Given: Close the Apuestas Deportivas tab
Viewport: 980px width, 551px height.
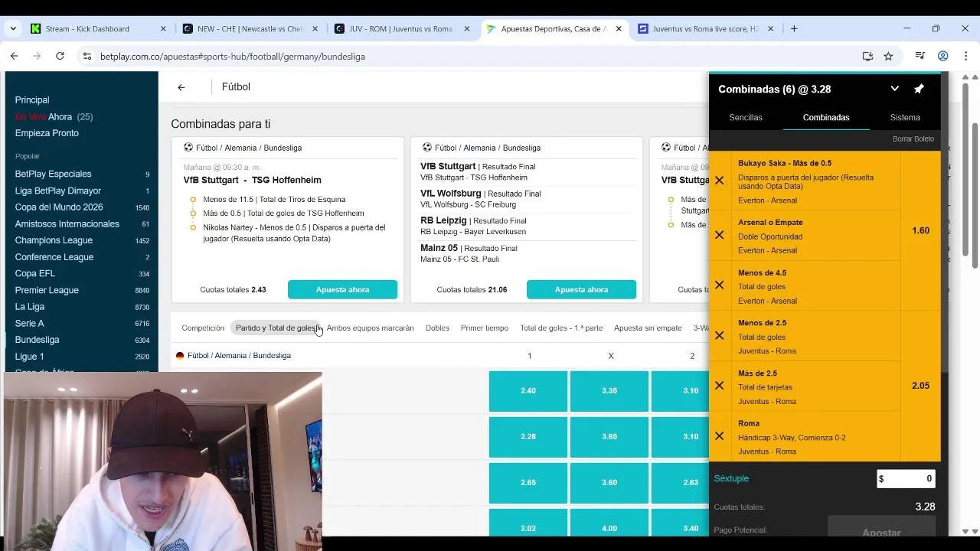Looking at the screenshot, I should tap(619, 28).
